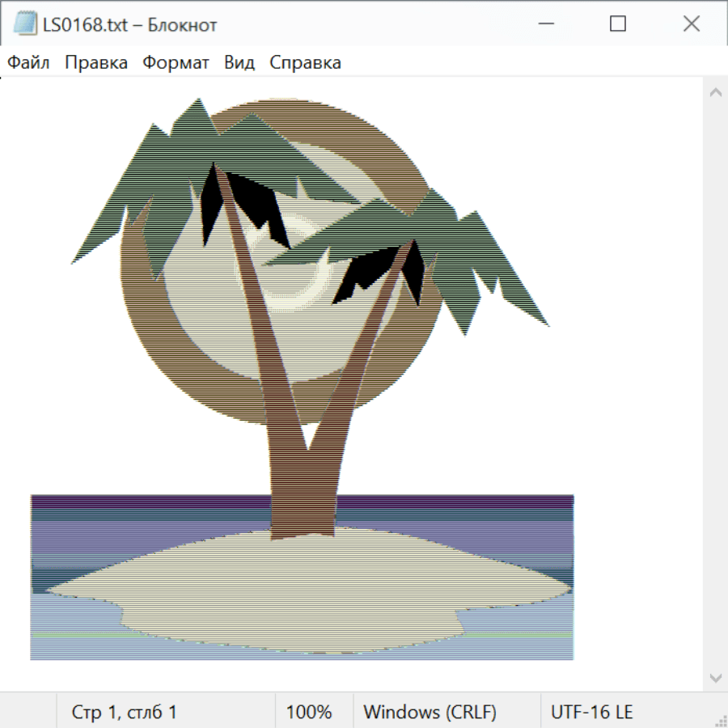Viewport: 728px width, 728px height.
Task: Open the Правка menu
Action: tap(96, 62)
